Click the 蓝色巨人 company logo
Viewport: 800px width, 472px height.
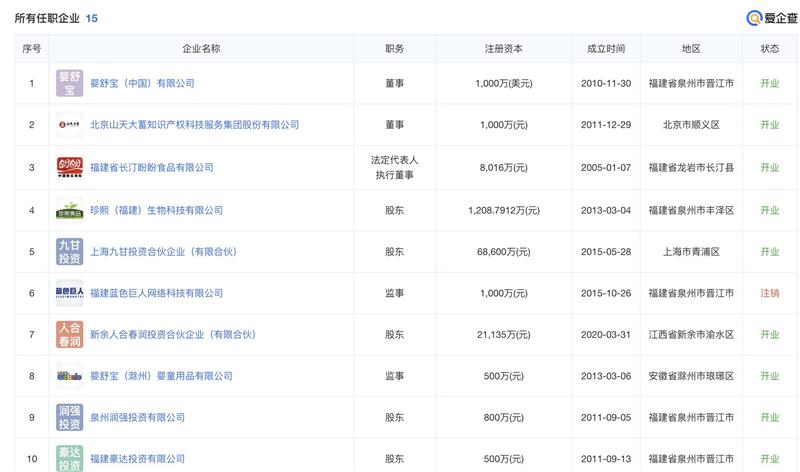click(x=69, y=293)
